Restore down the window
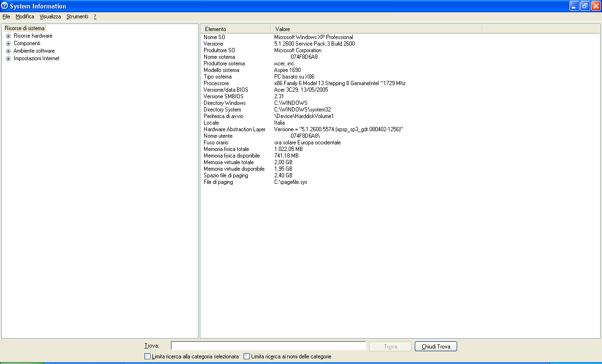Image resolution: width=602 pixels, height=364 pixels. pyautogui.click(x=585, y=6)
